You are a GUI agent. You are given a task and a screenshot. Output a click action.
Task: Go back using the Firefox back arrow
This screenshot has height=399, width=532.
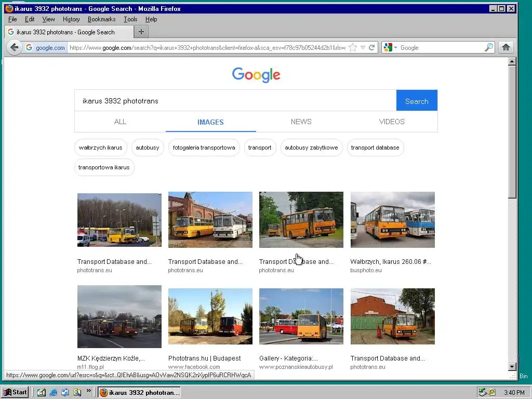click(14, 47)
